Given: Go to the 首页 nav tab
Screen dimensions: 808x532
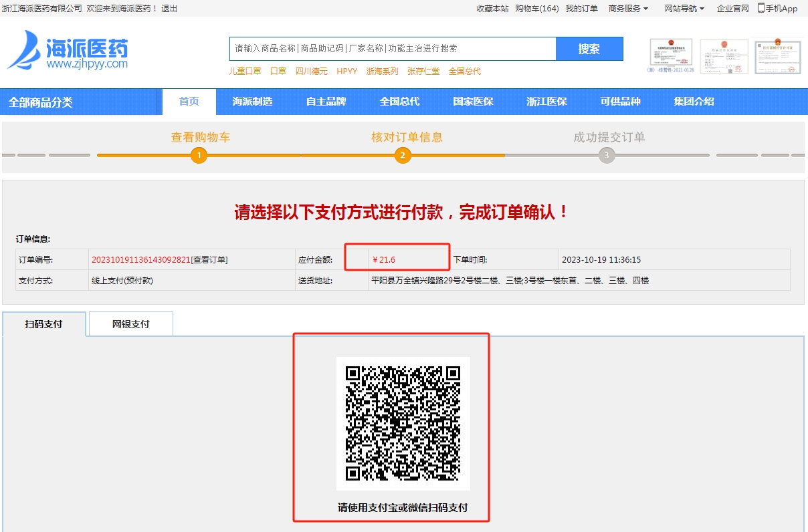Looking at the screenshot, I should coord(189,102).
